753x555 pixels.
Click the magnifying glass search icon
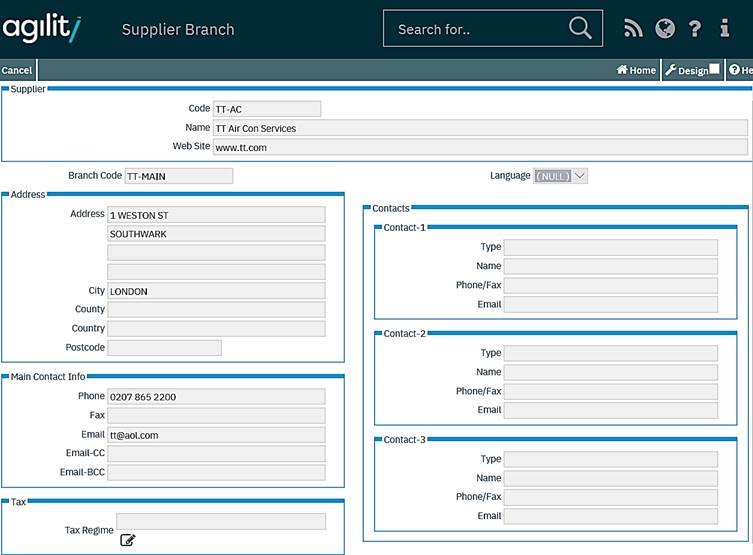(580, 28)
